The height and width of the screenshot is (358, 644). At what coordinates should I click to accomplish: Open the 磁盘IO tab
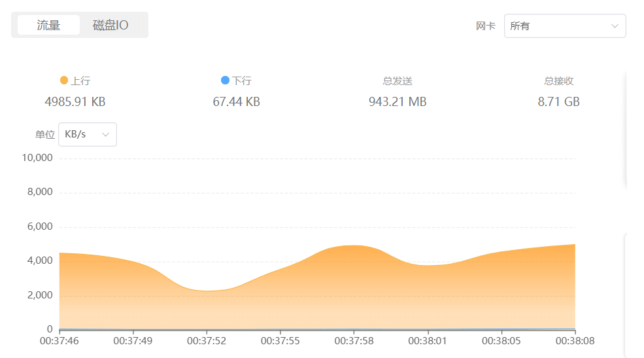point(110,26)
